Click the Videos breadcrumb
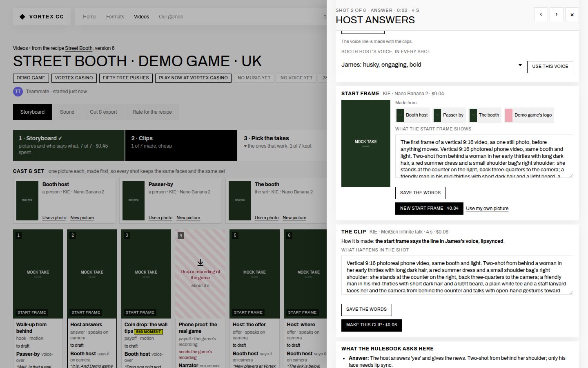Image resolution: width=588 pixels, height=368 pixels. click(20, 48)
